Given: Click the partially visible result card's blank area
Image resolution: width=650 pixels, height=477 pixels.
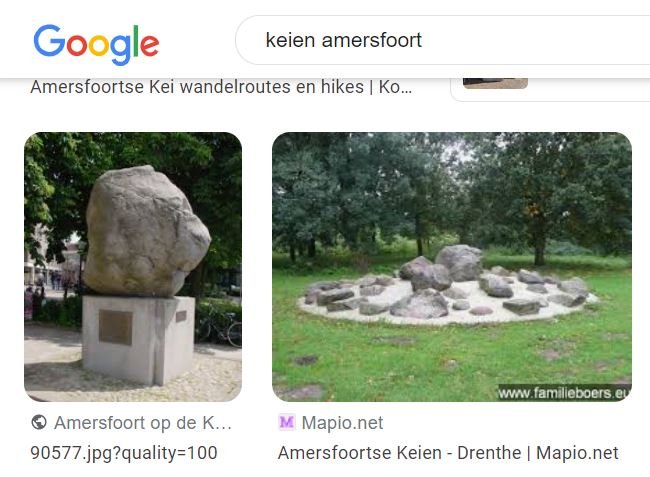Looking at the screenshot, I should click(x=589, y=89).
